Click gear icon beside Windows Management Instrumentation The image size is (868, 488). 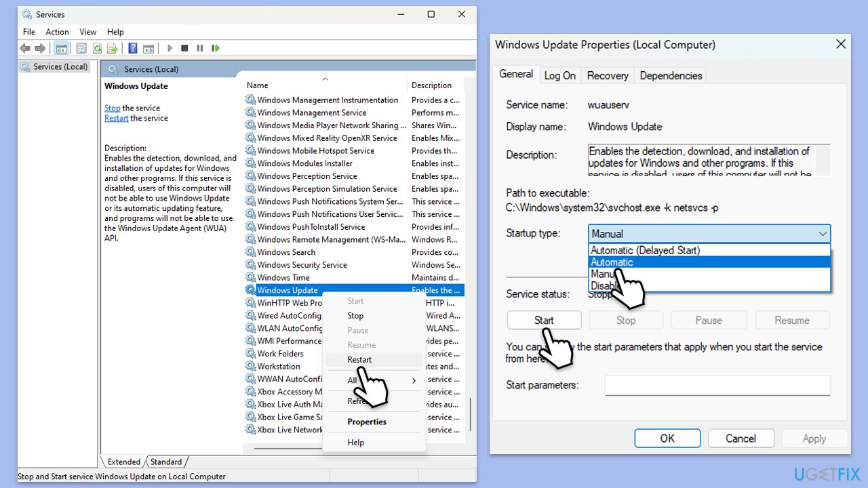tap(251, 100)
